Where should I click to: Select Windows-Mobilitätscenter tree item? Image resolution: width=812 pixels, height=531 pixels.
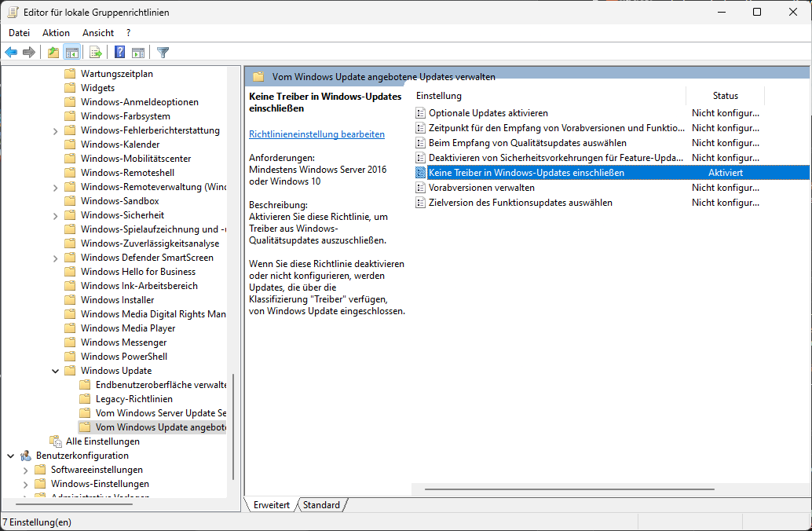point(136,159)
